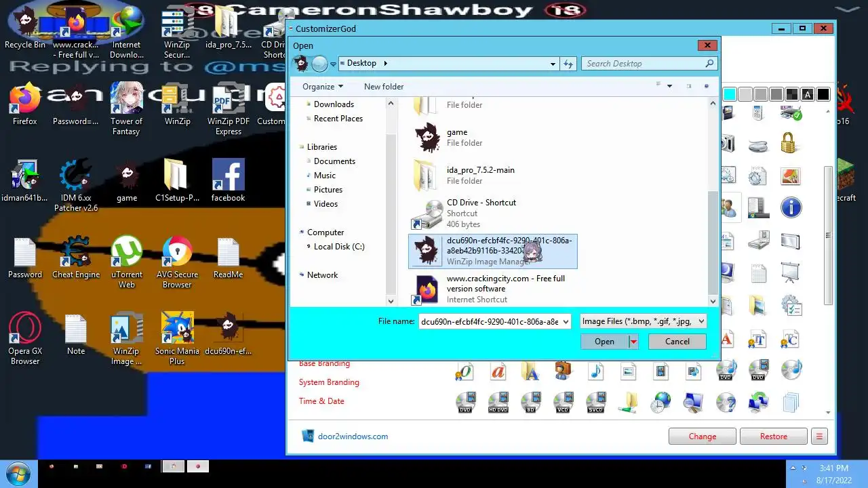
Task: Click the refresh button beside address bar
Action: point(569,64)
